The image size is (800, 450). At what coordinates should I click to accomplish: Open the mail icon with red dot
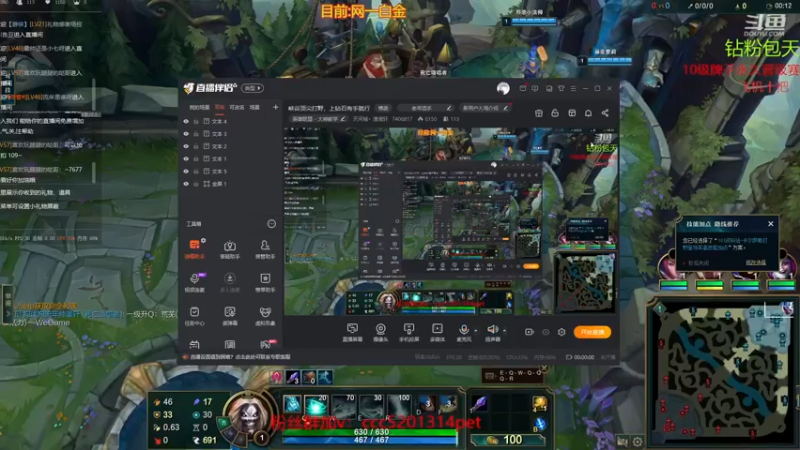click(x=523, y=88)
